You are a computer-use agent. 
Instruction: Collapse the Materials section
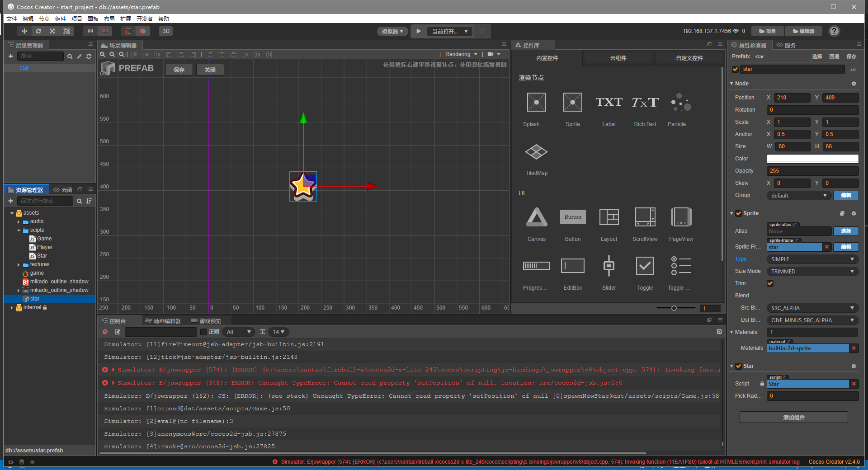coord(731,332)
